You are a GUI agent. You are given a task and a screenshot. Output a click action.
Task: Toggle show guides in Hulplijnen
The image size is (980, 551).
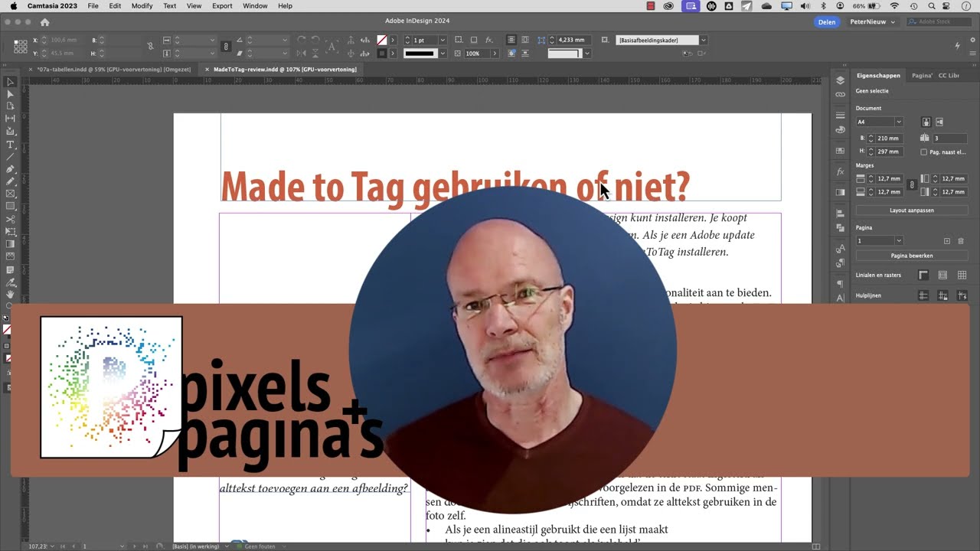pyautogui.click(x=923, y=296)
